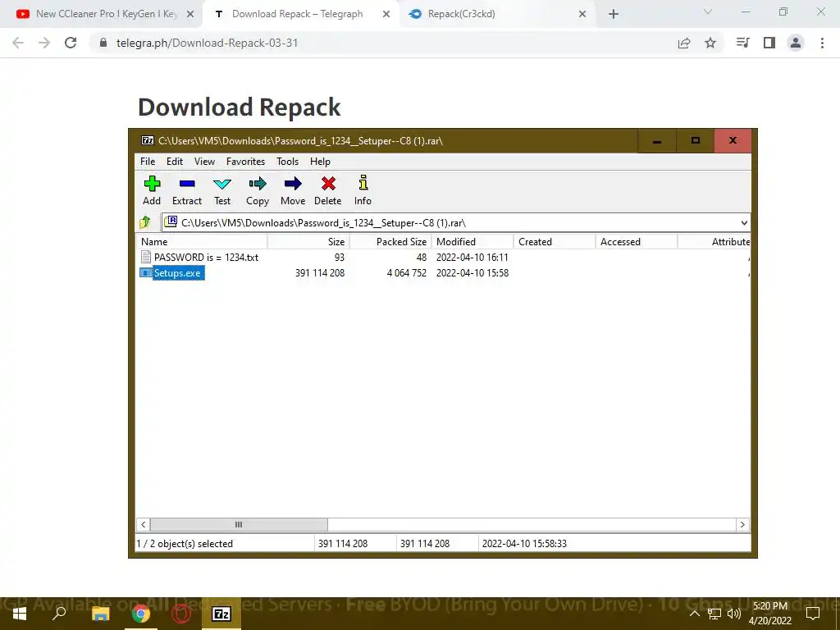Sort by Created column header
This screenshot has width=840, height=630.
555,242
